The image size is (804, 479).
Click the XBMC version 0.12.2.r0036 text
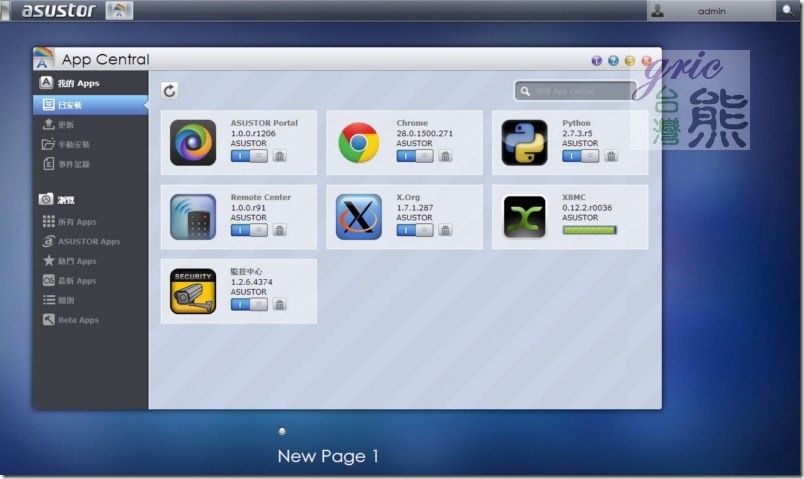click(587, 208)
